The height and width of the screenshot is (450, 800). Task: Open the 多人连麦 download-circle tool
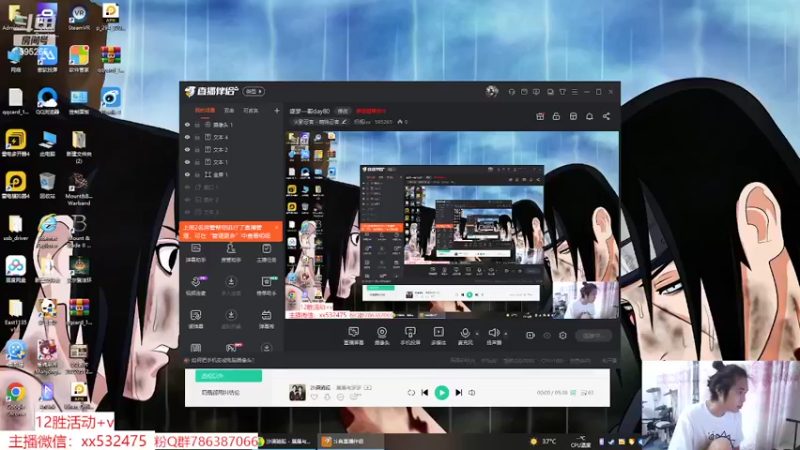point(231,286)
